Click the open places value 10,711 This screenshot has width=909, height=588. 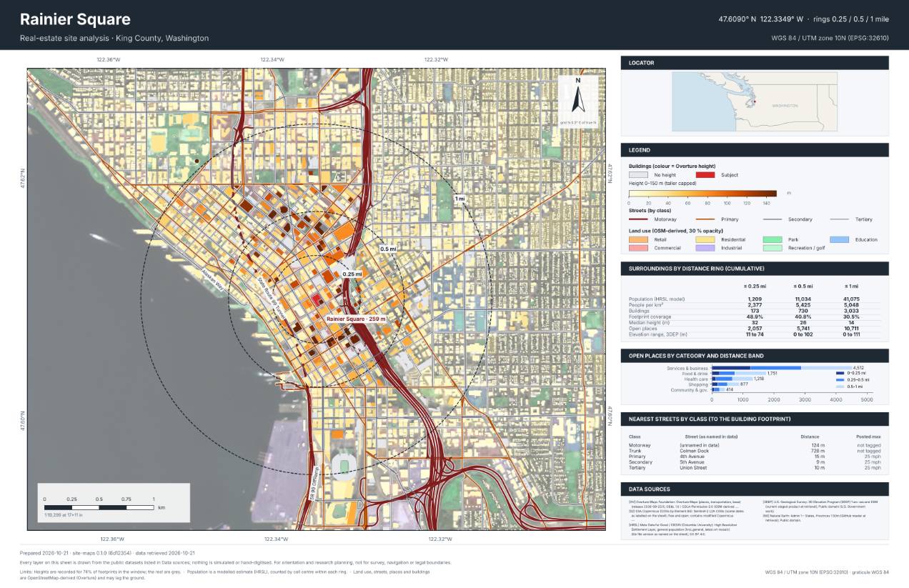[x=851, y=328]
